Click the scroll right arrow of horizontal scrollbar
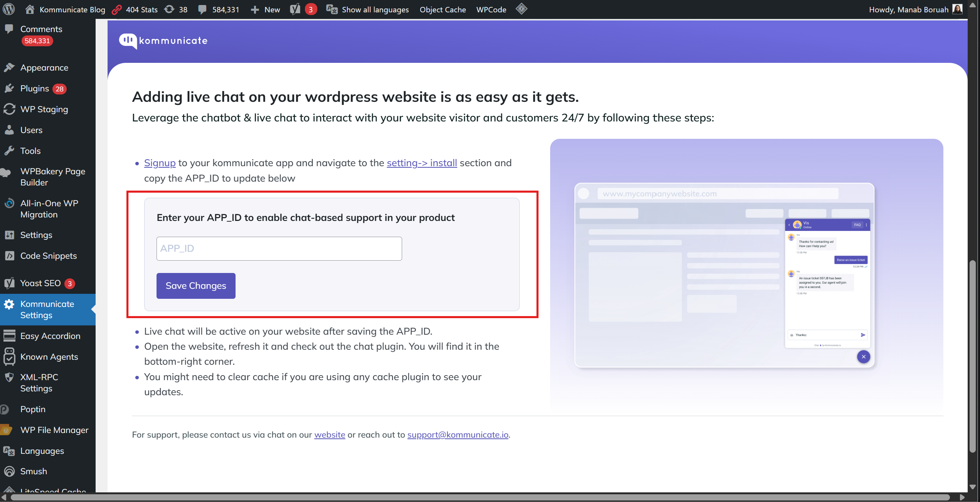This screenshot has width=980, height=502. 962,497
